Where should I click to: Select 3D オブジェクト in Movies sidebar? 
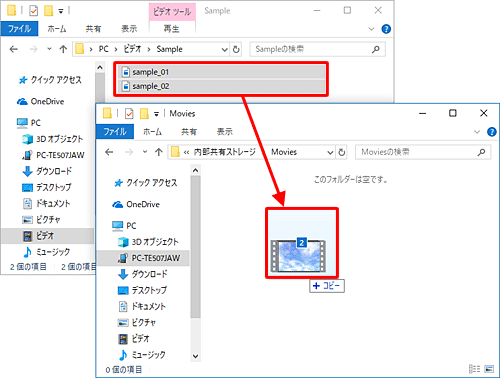tap(149, 242)
